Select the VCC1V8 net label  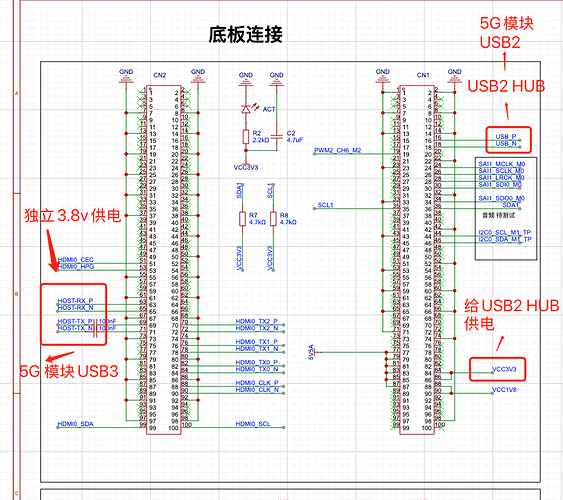(x=504, y=389)
